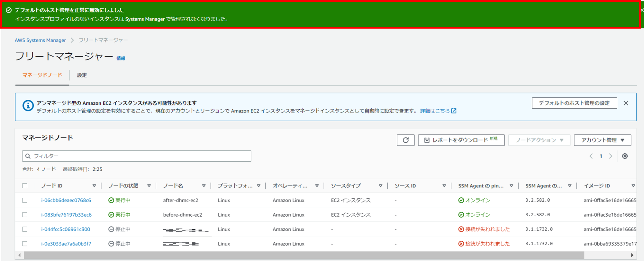The height and width of the screenshot is (261, 644).
Task: Switch to the マネージドノード tab
Action: (x=42, y=75)
